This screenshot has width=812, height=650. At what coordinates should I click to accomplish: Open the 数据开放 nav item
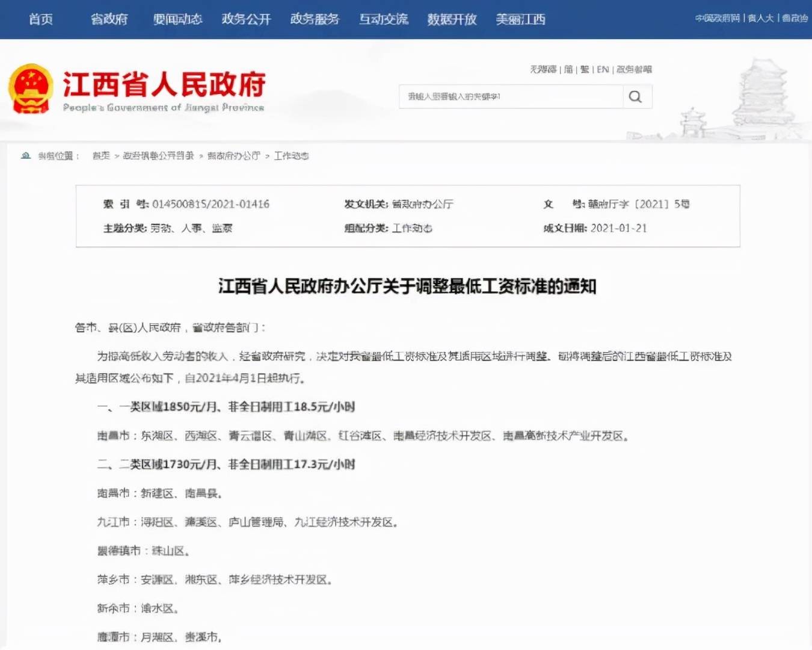pos(452,19)
